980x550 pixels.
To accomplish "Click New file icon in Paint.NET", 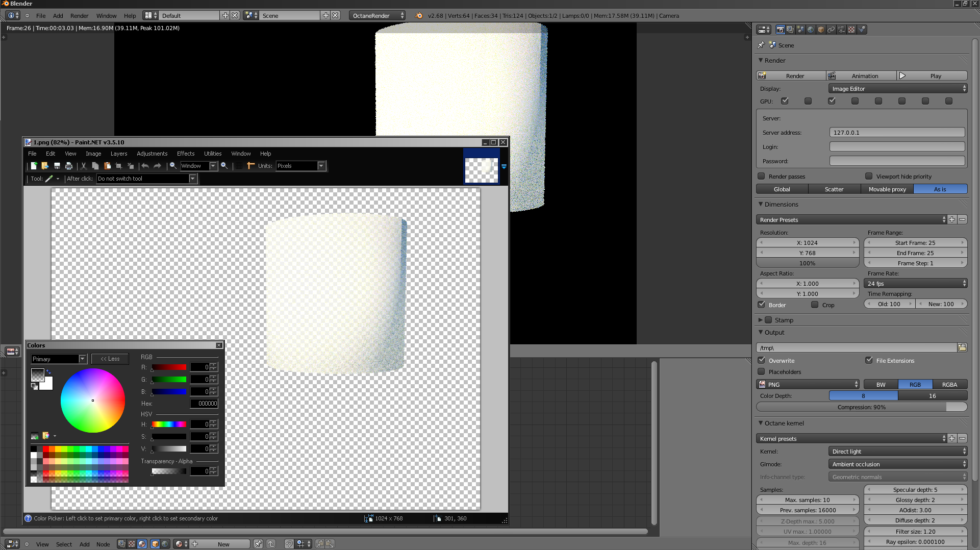I will [x=34, y=166].
